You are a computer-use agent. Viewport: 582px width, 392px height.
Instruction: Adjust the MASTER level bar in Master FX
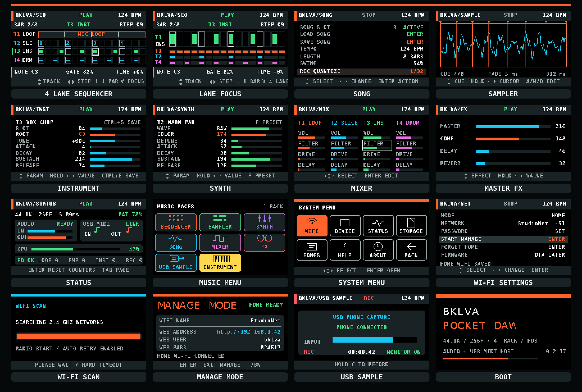click(x=513, y=127)
